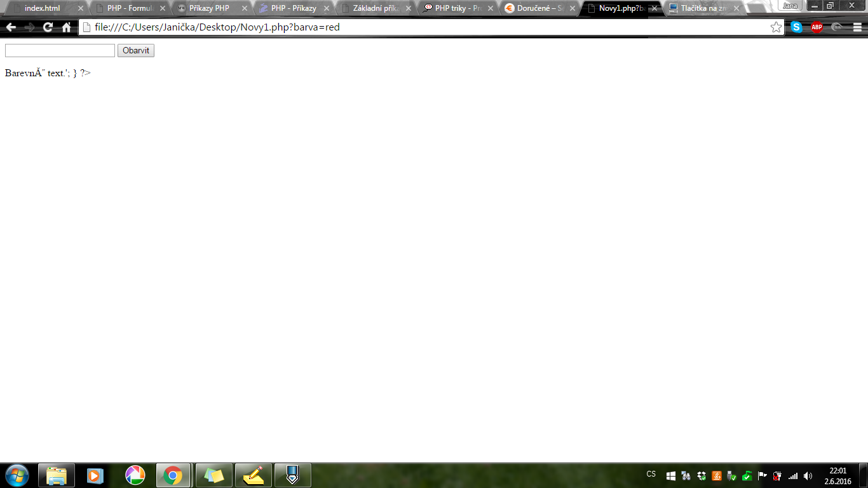Screen dimensions: 868x488
Task: Open the Jana profile button
Action: 790,6
